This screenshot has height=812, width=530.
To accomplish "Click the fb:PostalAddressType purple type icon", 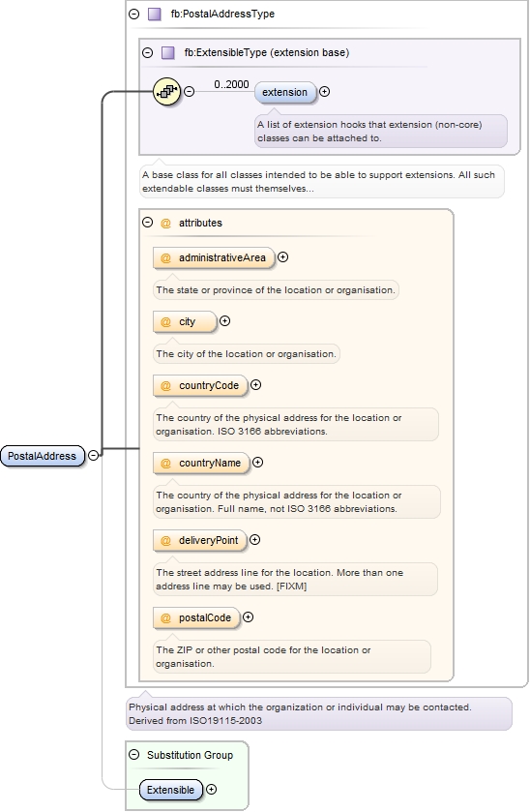I will [154, 14].
